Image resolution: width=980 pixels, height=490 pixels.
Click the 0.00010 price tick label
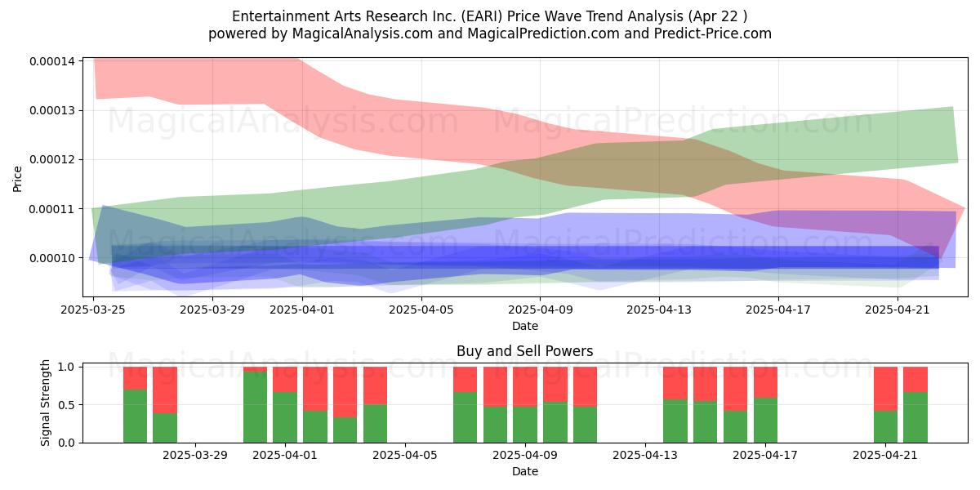click(52, 258)
